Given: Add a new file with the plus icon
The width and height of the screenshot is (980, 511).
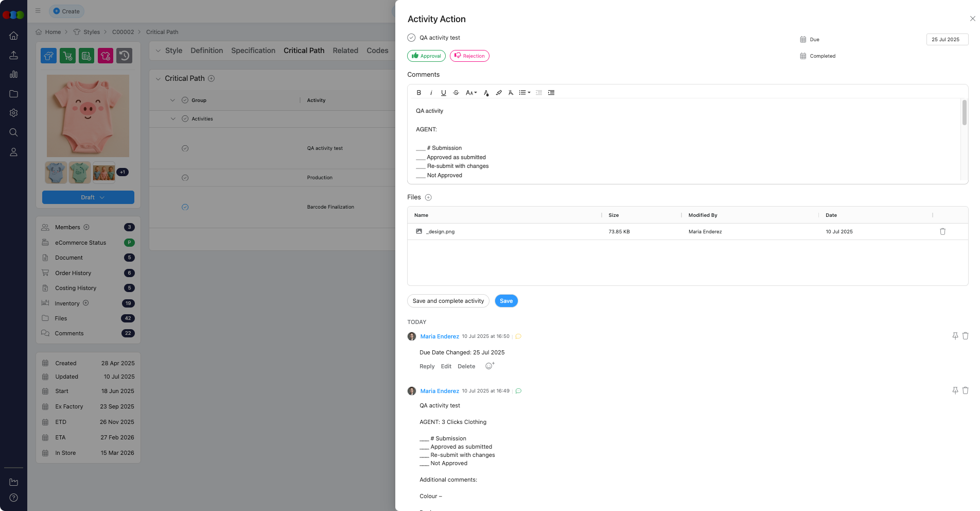Looking at the screenshot, I should (428, 197).
